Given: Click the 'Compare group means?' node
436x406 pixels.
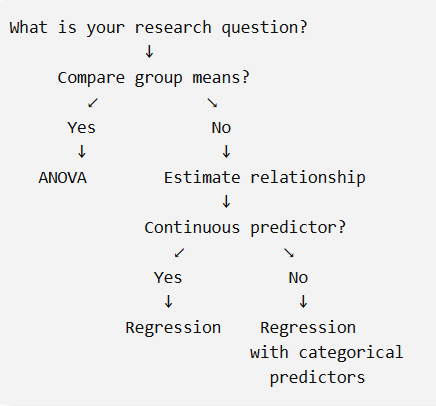Looking at the screenshot, I should (153, 78).
